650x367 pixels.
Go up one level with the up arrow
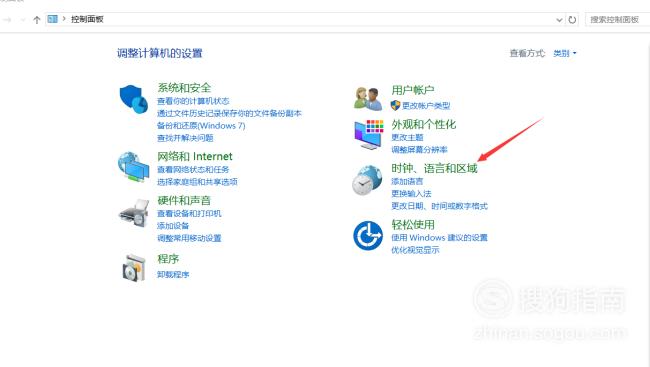pos(36,19)
